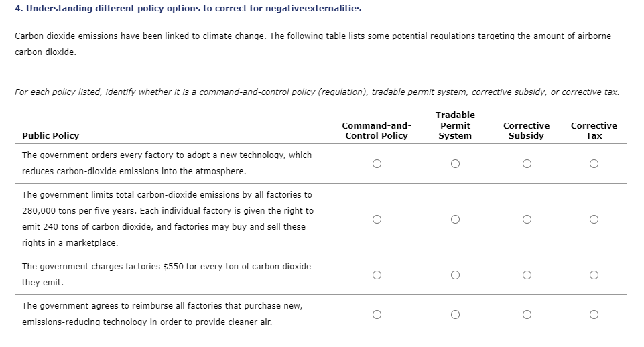Click the Corrective Subsidy column header
This screenshot has width=644, height=347.
click(526, 131)
